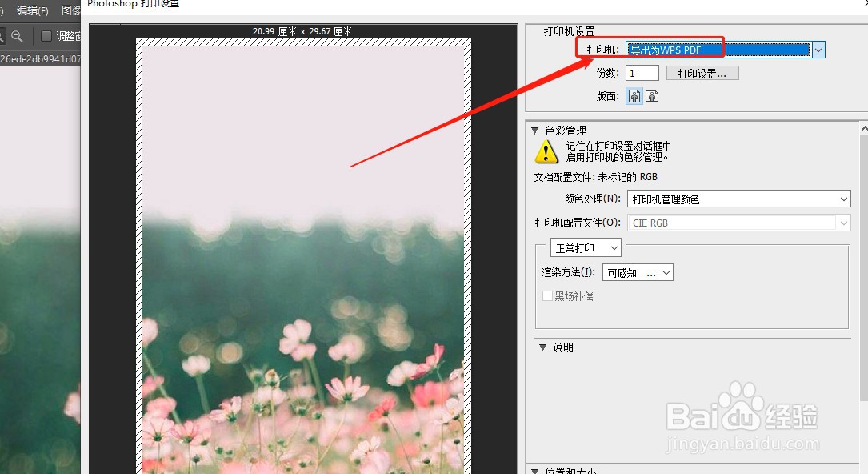Open the 编辑(E) menu
The height and width of the screenshot is (474, 868).
32,10
